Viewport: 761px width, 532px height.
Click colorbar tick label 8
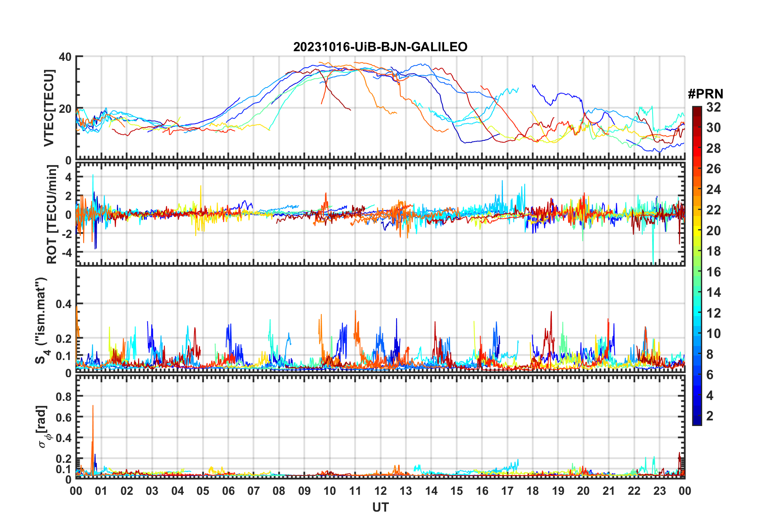tap(710, 354)
